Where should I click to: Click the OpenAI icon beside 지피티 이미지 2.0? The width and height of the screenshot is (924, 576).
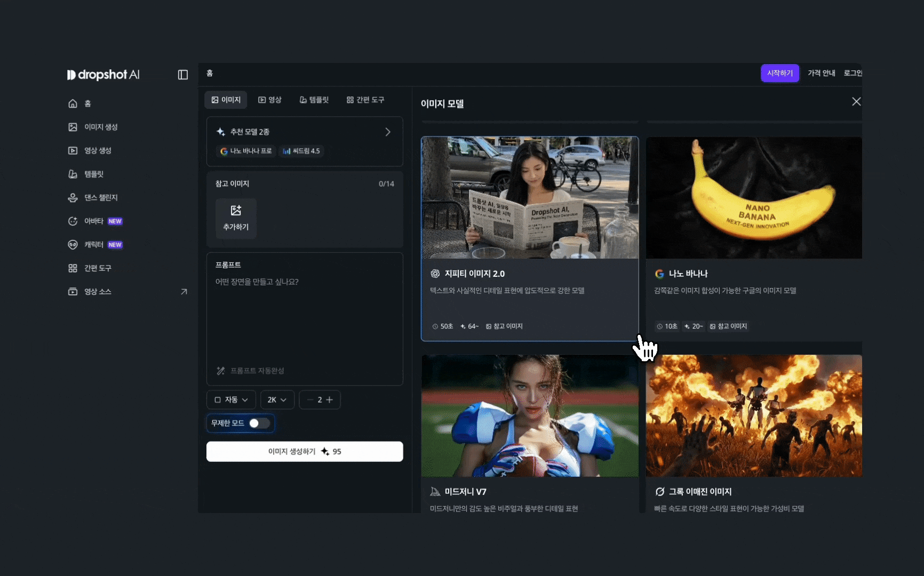435,274
